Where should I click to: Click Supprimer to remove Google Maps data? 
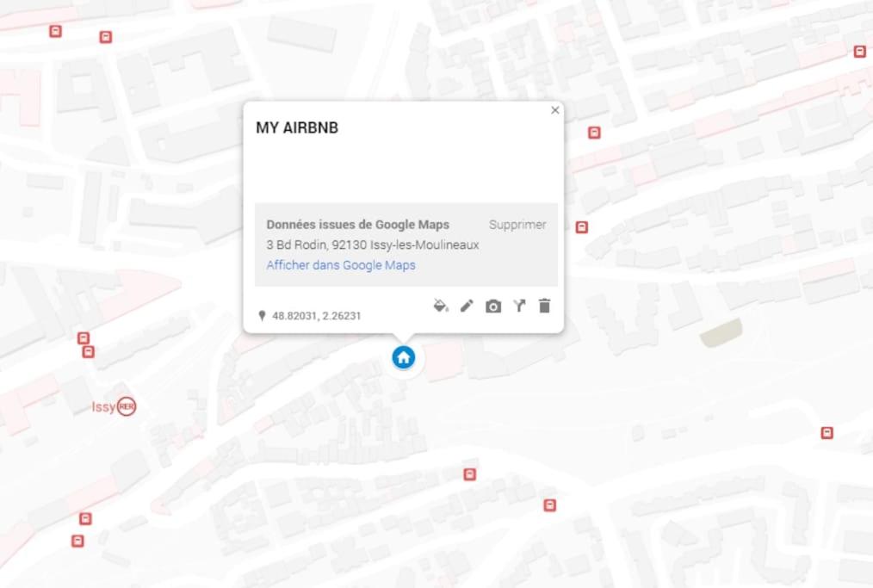pyautogui.click(x=517, y=225)
